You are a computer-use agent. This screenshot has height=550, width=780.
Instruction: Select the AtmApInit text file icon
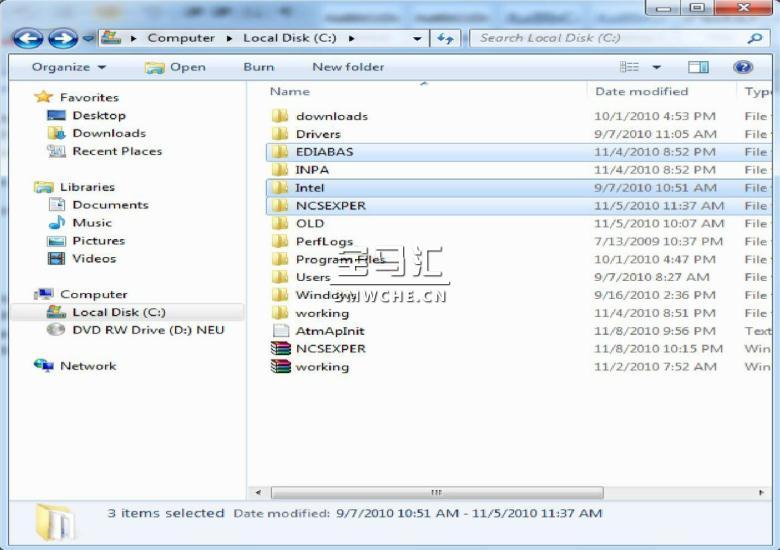coord(281,331)
